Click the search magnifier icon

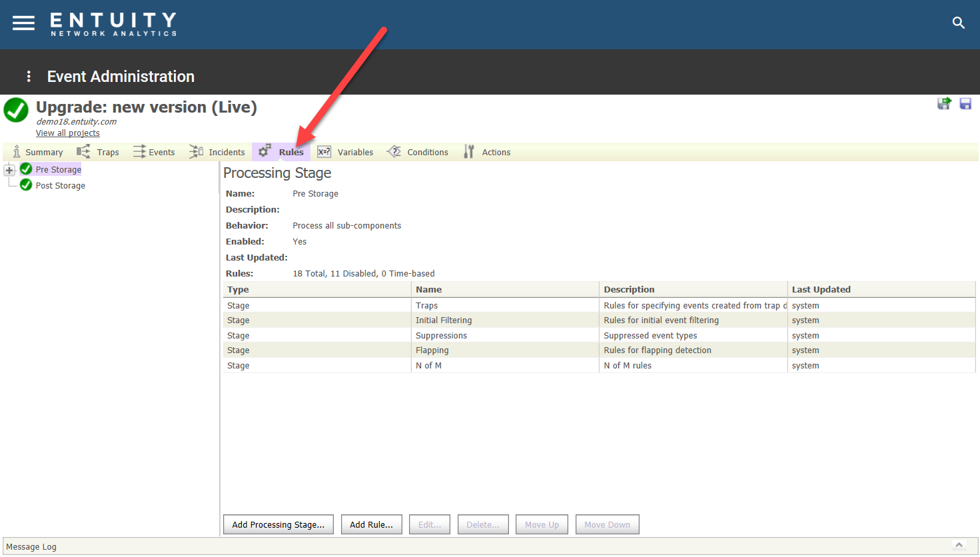click(x=959, y=23)
